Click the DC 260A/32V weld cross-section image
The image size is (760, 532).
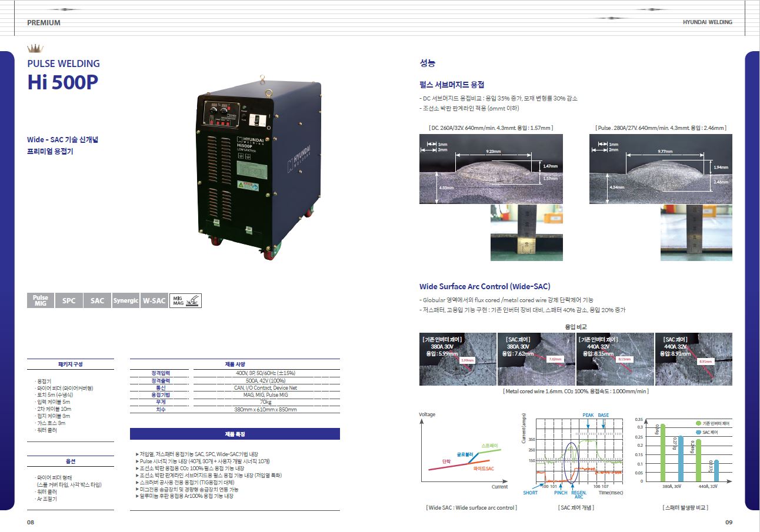(x=491, y=169)
